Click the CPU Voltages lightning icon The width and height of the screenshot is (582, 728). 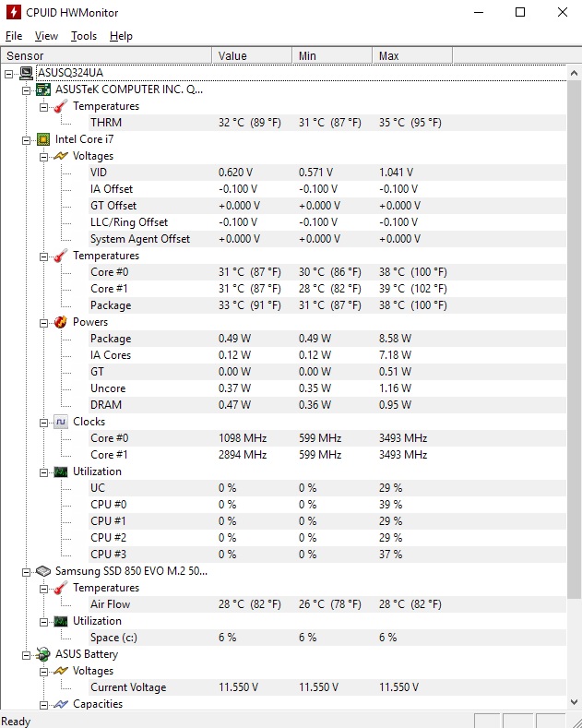tap(61, 156)
